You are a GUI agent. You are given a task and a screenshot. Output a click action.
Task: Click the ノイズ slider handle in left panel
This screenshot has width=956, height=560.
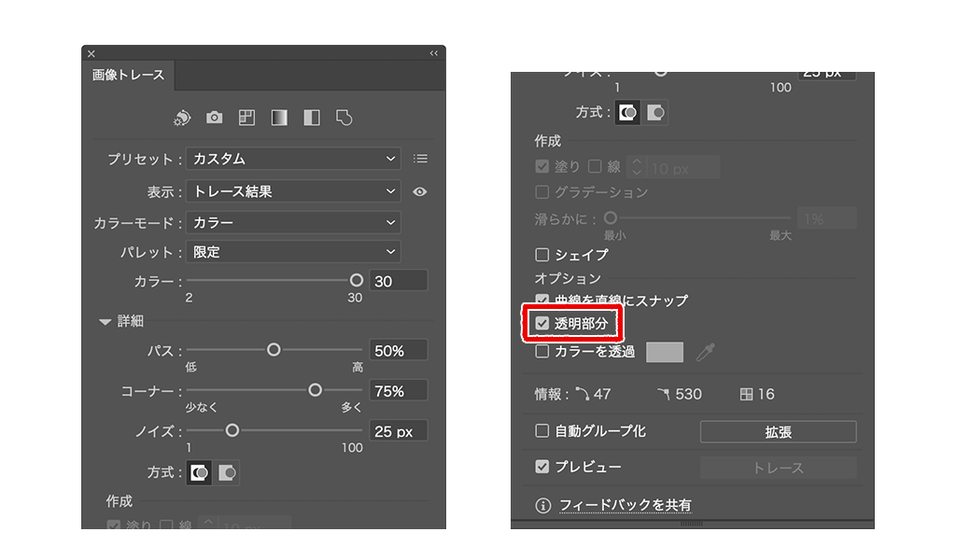[x=232, y=431]
